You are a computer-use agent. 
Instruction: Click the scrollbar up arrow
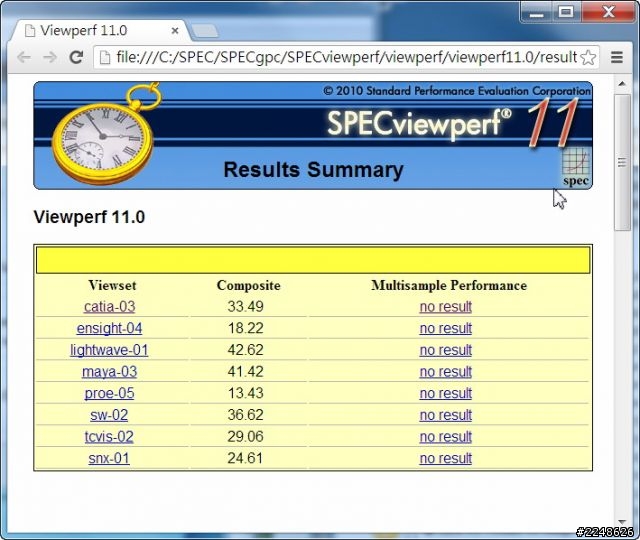coord(622,84)
